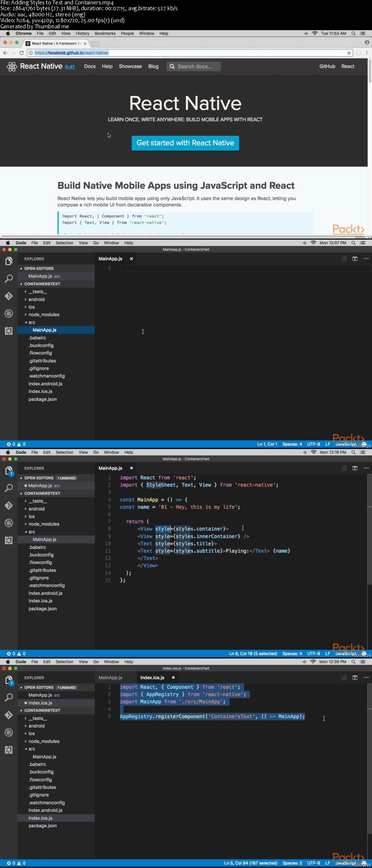
Task: Click Explorer icon in the 12:07 PM Code frame
Action: pos(9,261)
